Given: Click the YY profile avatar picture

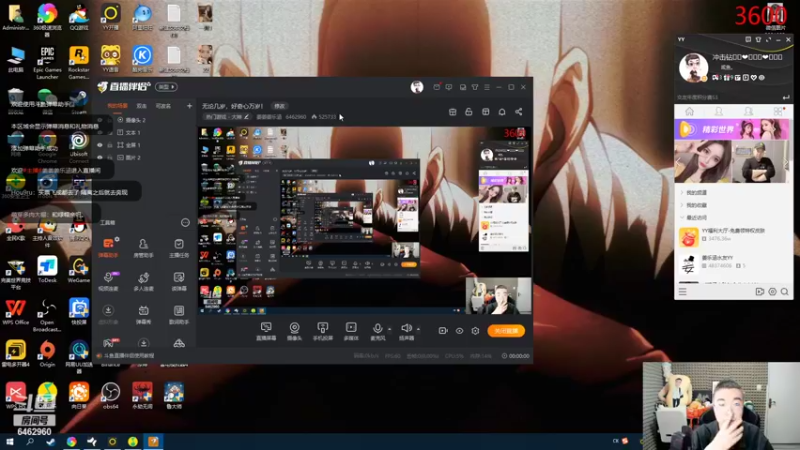Looking at the screenshot, I should point(693,67).
